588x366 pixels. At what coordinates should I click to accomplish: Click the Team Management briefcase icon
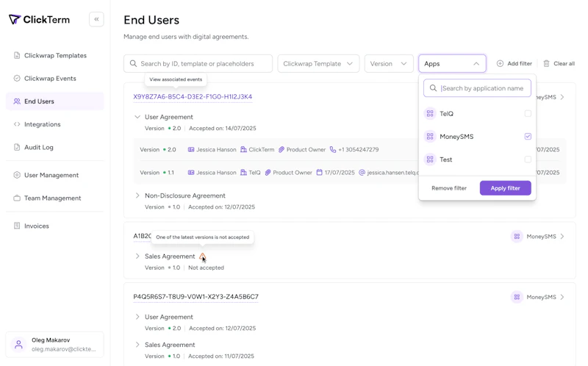(x=17, y=198)
